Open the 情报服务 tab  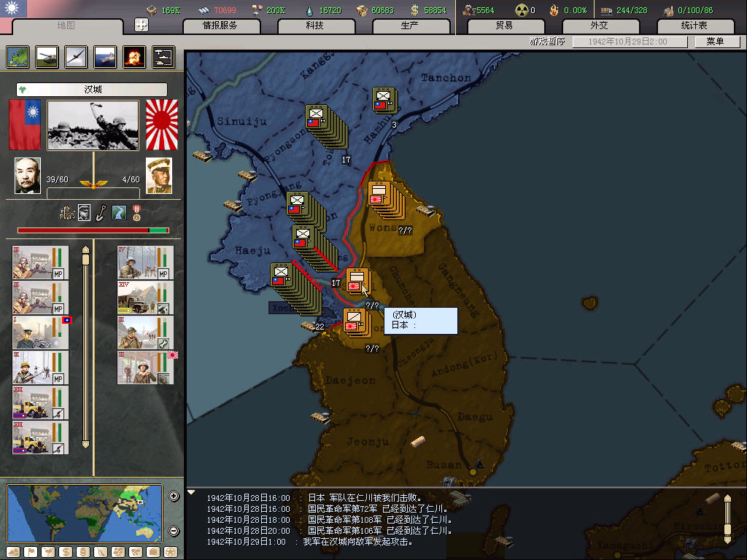pyautogui.click(x=220, y=26)
